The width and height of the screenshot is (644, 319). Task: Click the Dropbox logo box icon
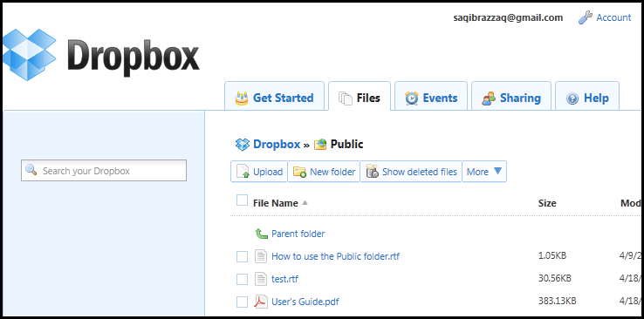coord(29,55)
